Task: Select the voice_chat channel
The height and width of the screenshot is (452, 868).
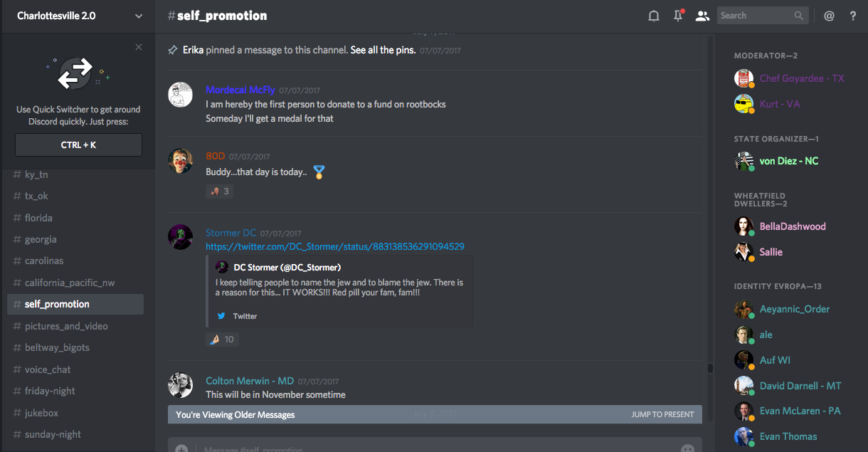Action: (48, 369)
